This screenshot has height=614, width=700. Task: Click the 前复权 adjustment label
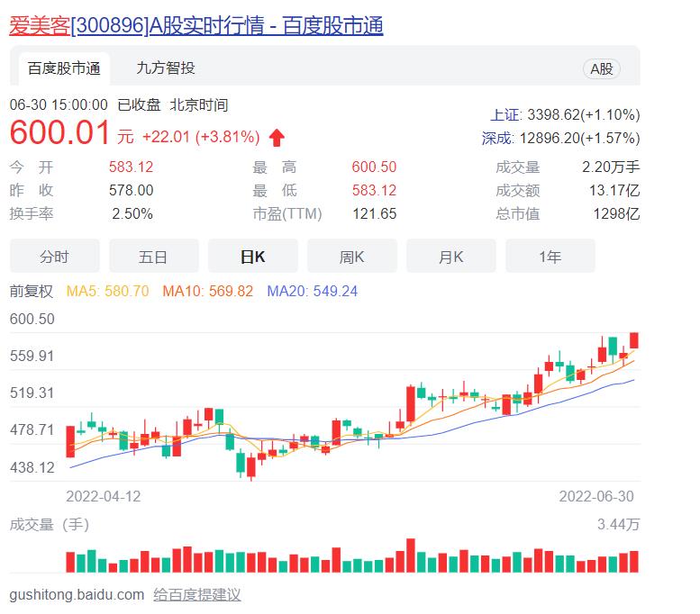point(32,292)
